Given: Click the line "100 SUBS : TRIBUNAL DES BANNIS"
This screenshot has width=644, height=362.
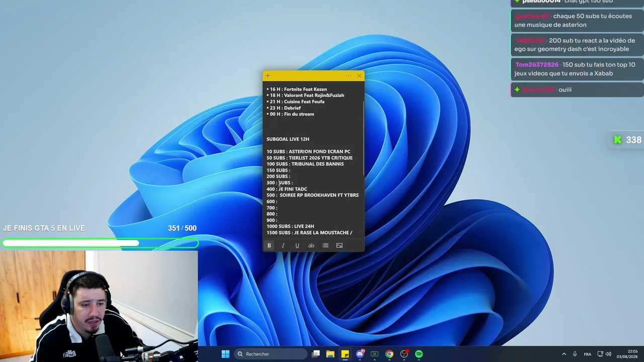Looking at the screenshot, I should [305, 164].
